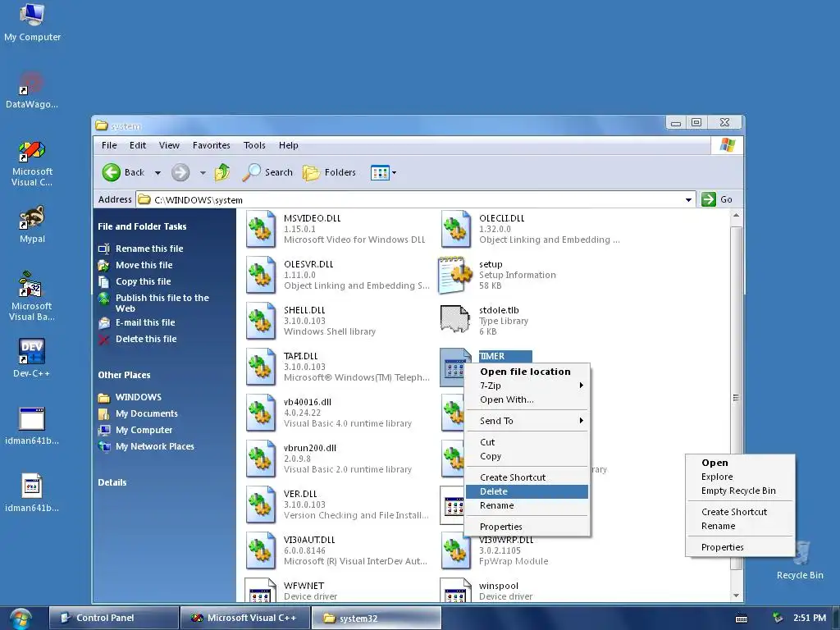Select the vb40016.dll file icon
The height and width of the screenshot is (630, 840).
260,413
